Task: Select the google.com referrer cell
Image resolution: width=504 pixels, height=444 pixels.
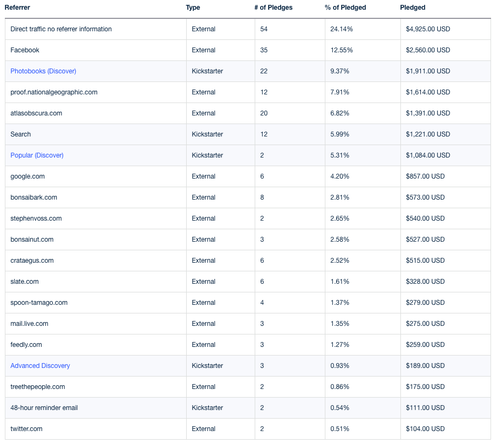Action: [x=96, y=176]
